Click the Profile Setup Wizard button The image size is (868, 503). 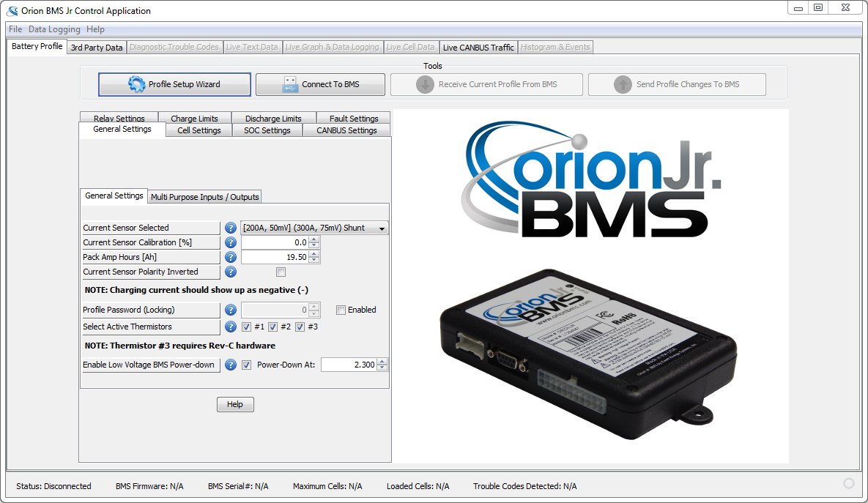pos(174,85)
